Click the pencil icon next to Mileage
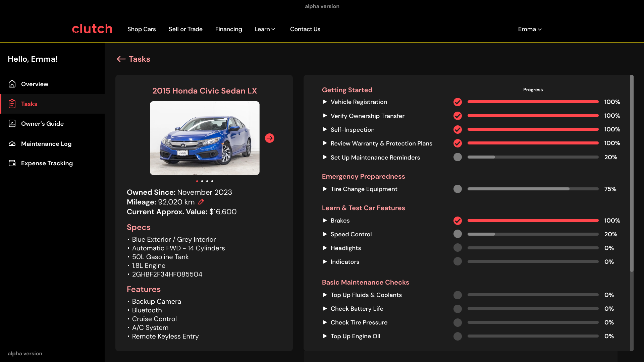This screenshot has height=362, width=644. [201, 202]
